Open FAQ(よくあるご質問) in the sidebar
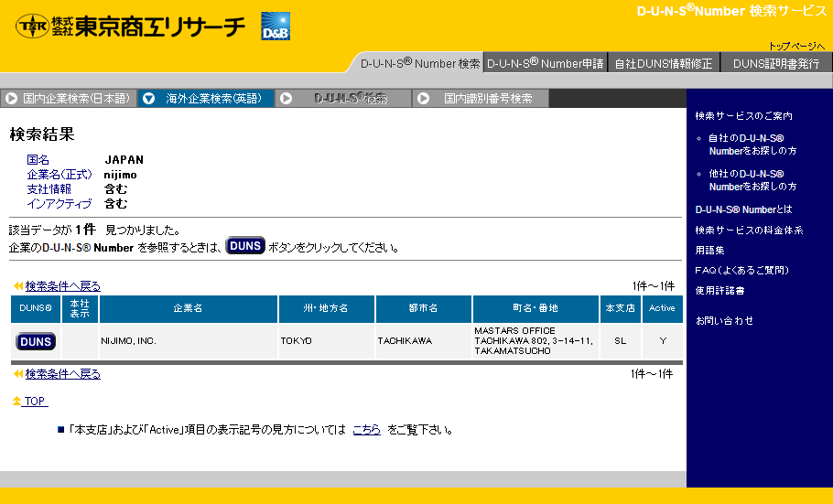This screenshot has height=504, width=833. pyautogui.click(x=742, y=271)
